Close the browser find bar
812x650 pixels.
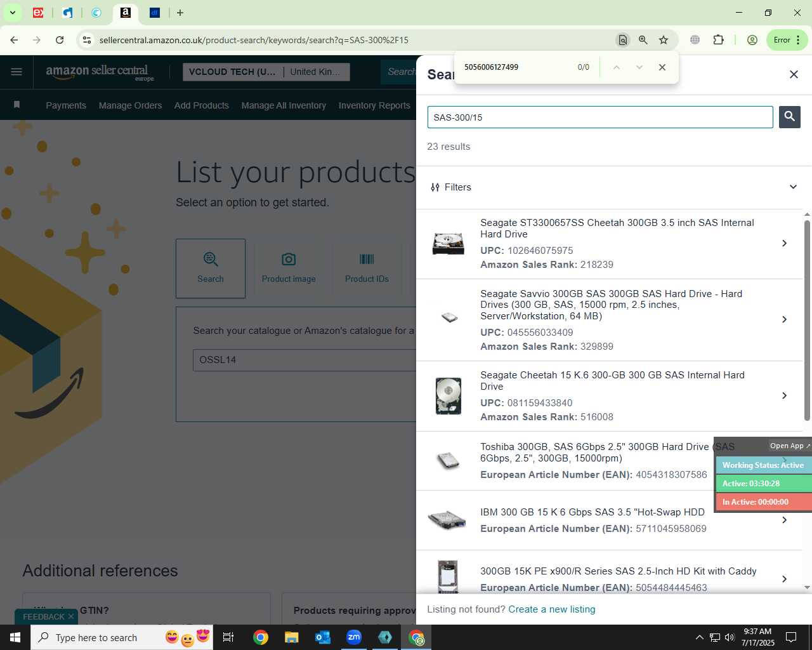click(662, 67)
